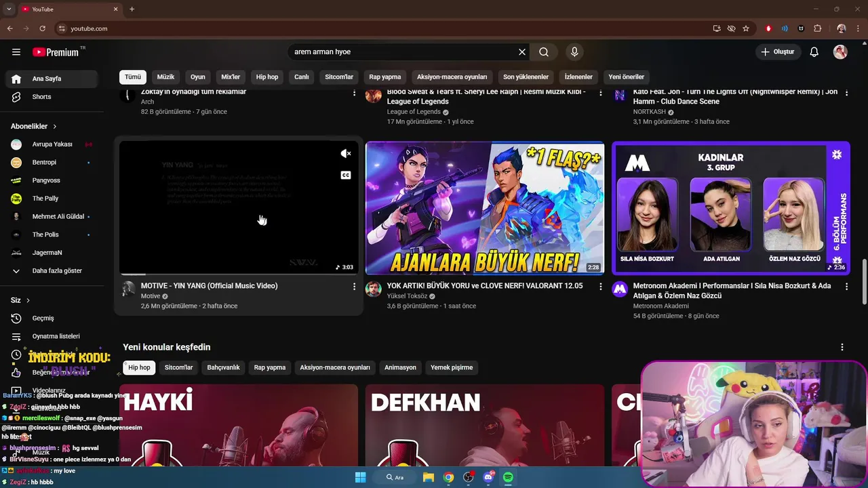The height and width of the screenshot is (488, 868).
Task: Click the Oluştur create button
Action: point(777,52)
